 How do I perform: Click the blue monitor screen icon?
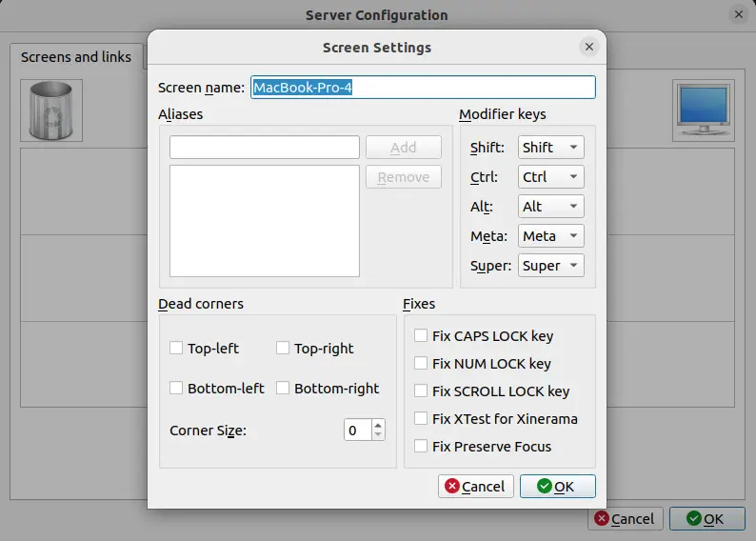(704, 110)
